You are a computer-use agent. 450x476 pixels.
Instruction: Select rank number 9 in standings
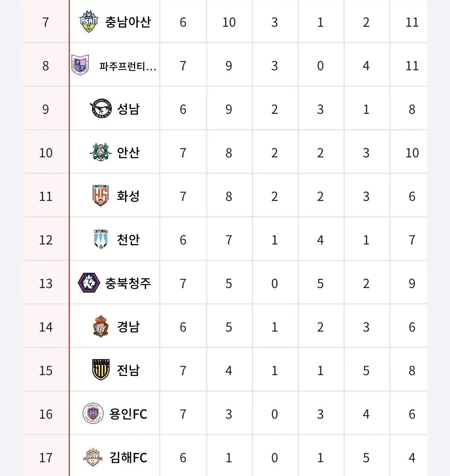pos(46,109)
